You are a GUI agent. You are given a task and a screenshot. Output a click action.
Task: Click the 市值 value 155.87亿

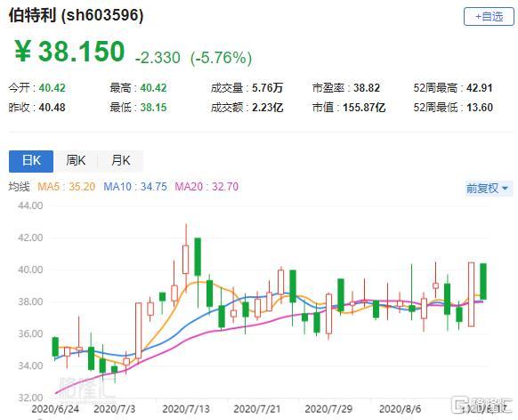(x=364, y=108)
